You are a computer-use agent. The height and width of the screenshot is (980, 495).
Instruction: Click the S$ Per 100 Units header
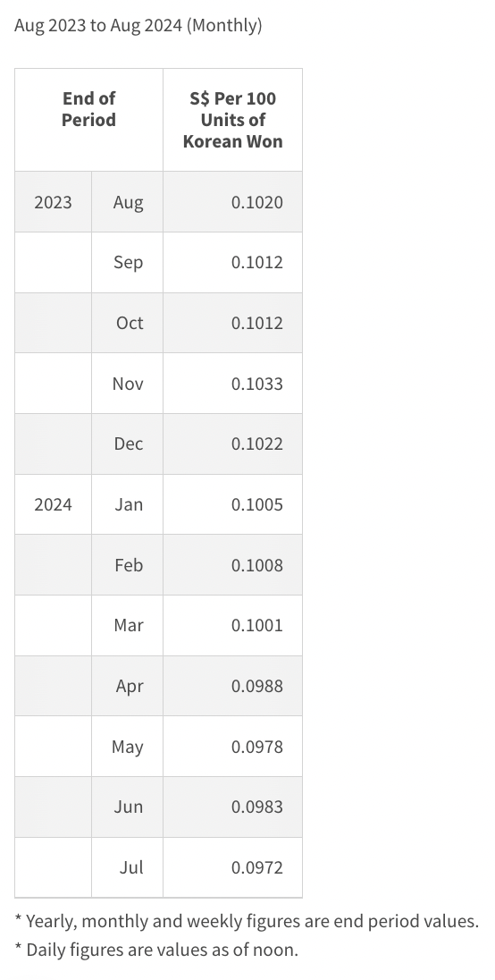coord(233,120)
